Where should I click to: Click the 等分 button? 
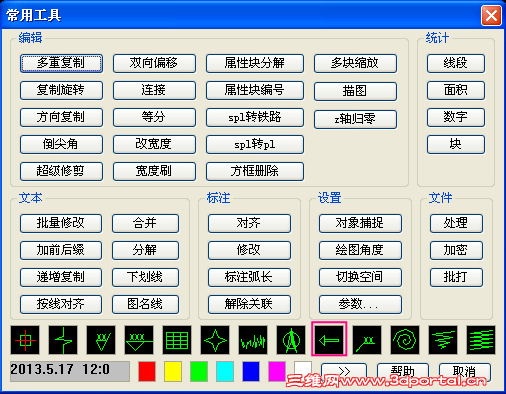154,117
